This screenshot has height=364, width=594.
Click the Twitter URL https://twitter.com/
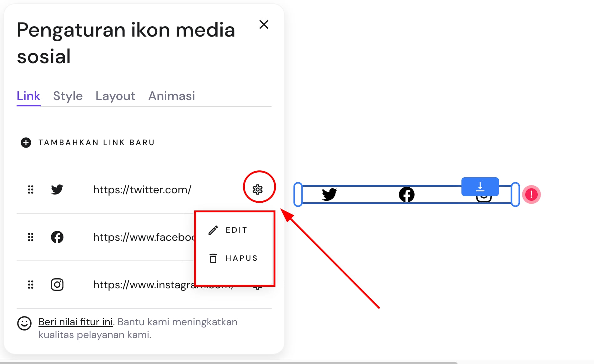click(142, 190)
